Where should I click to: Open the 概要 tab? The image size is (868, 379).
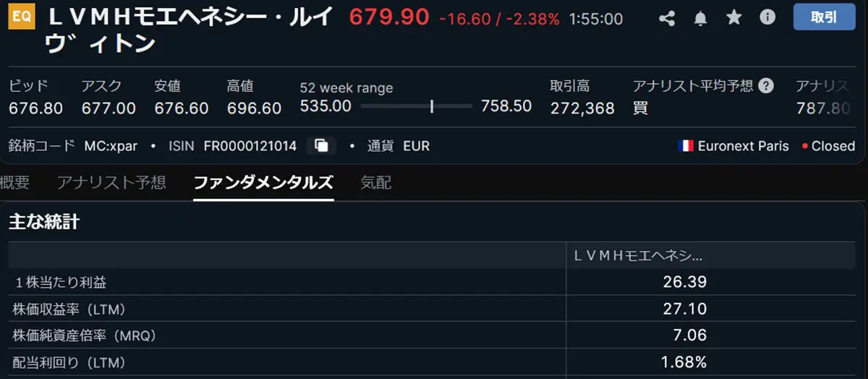pyautogui.click(x=14, y=182)
